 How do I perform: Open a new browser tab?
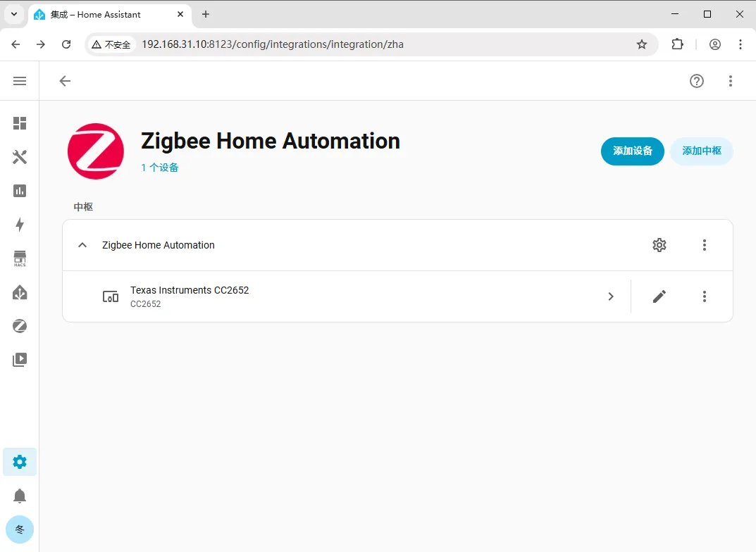coord(206,15)
